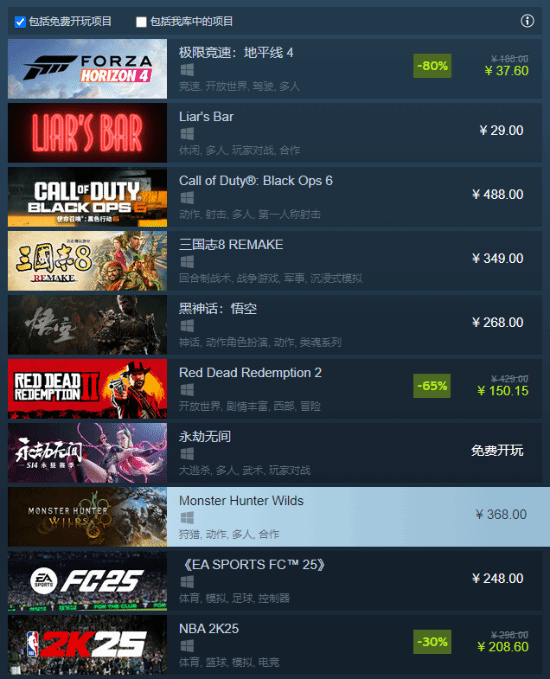Open the Forza Horizon 4 thumbnail
The width and height of the screenshot is (550, 679).
[x=87, y=69]
